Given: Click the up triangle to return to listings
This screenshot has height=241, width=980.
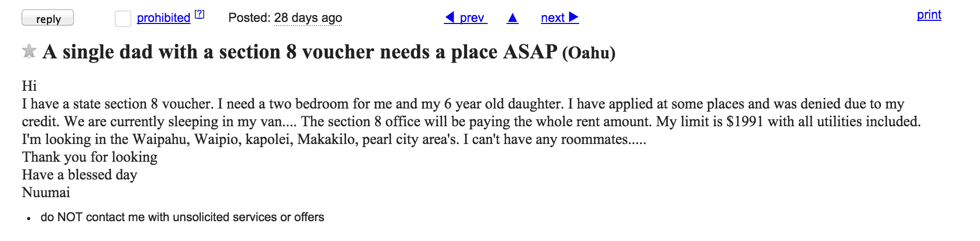Looking at the screenshot, I should (512, 18).
